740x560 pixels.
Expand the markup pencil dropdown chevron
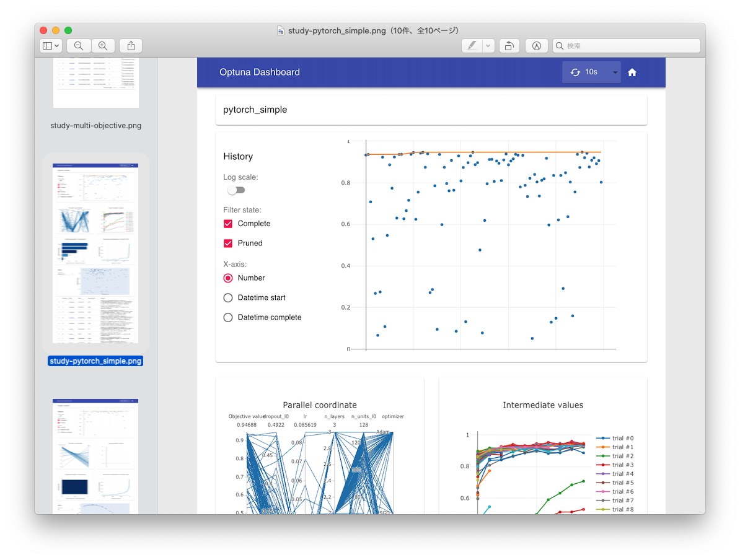pos(488,45)
